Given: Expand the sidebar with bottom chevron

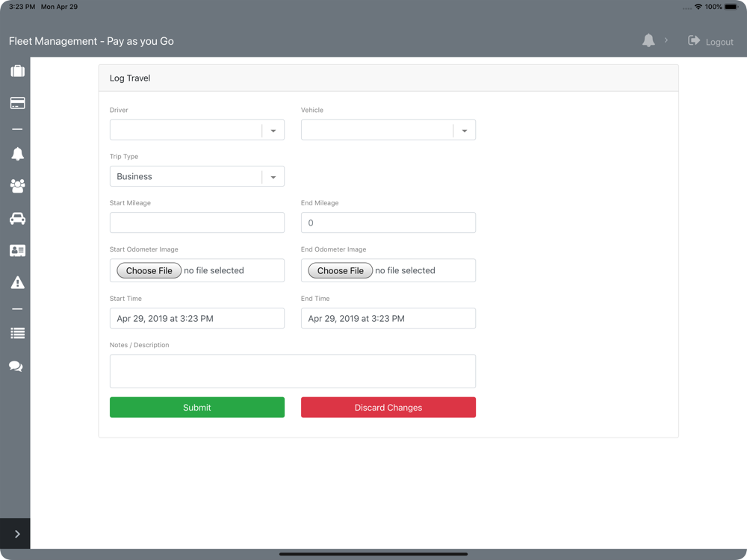Looking at the screenshot, I should [x=15, y=534].
